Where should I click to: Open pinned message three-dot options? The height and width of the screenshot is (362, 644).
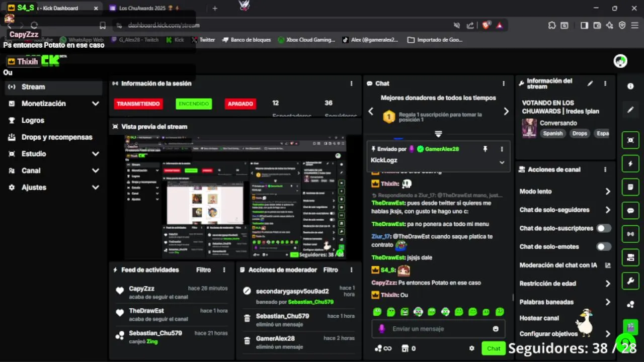(502, 149)
